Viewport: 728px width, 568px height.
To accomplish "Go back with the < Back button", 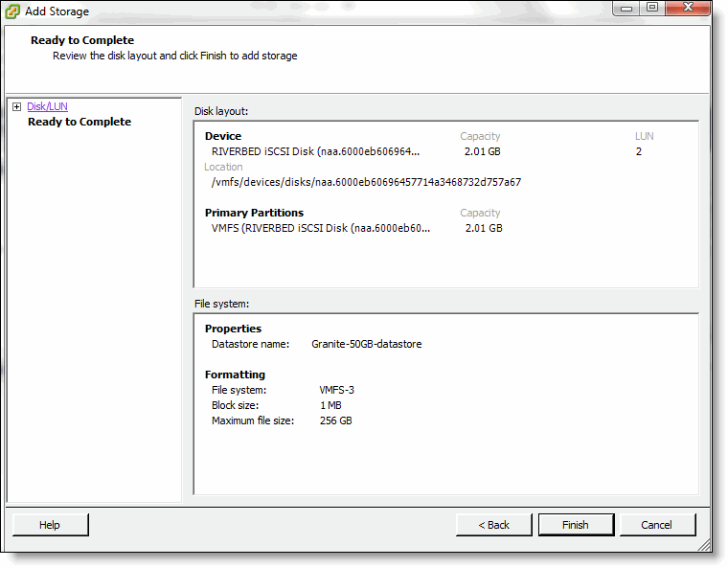I will coord(494,525).
